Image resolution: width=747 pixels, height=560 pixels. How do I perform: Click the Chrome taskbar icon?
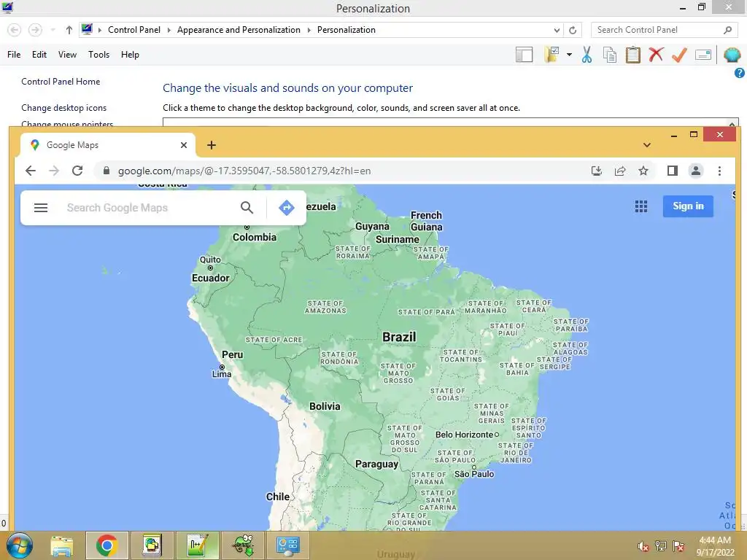click(107, 545)
